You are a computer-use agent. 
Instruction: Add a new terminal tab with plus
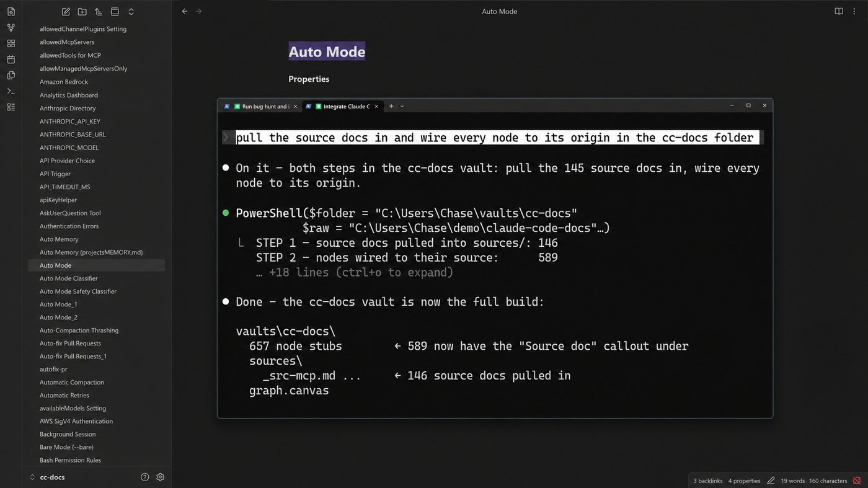pyautogui.click(x=391, y=106)
